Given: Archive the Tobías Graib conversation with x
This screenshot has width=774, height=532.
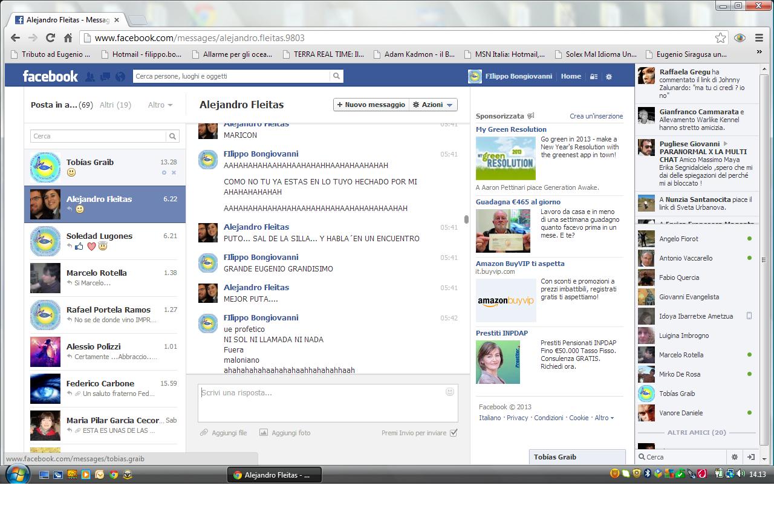Looking at the screenshot, I should 174,173.
